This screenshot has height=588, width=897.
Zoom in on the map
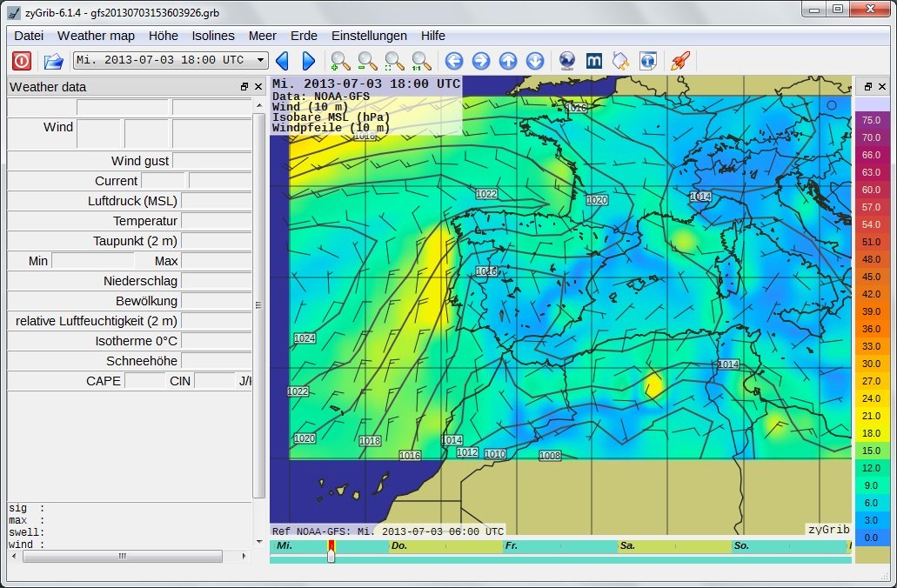[x=340, y=61]
